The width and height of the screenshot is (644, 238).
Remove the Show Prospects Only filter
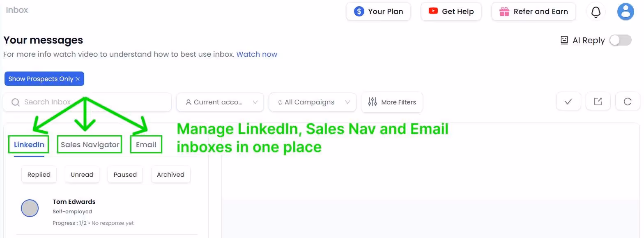click(78, 79)
